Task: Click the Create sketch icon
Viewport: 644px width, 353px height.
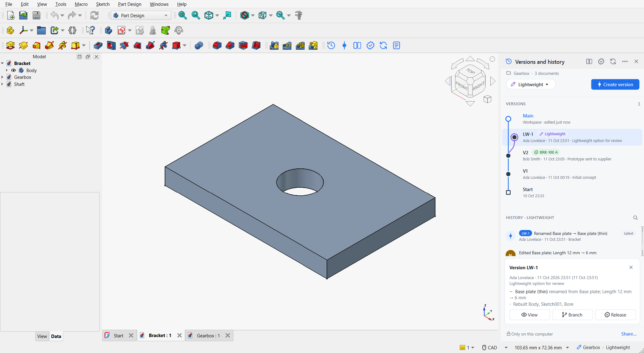Action: (121, 30)
